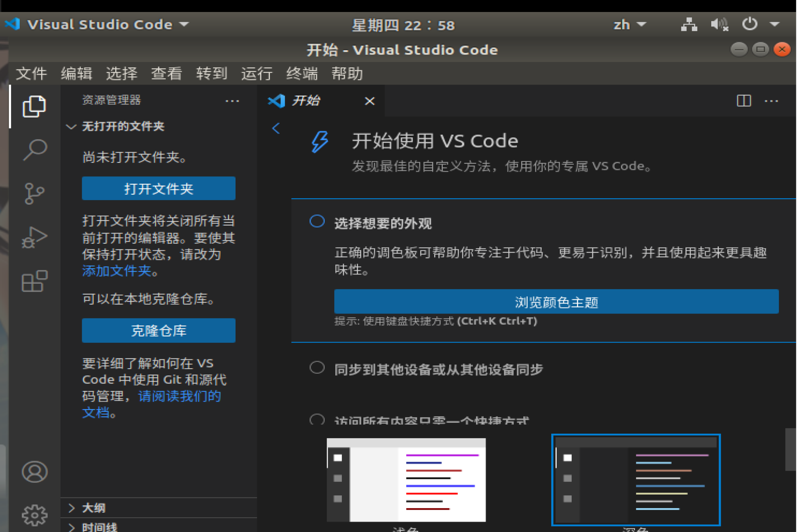
Task: Open the Accounts icon in activity bar
Action: click(34, 471)
